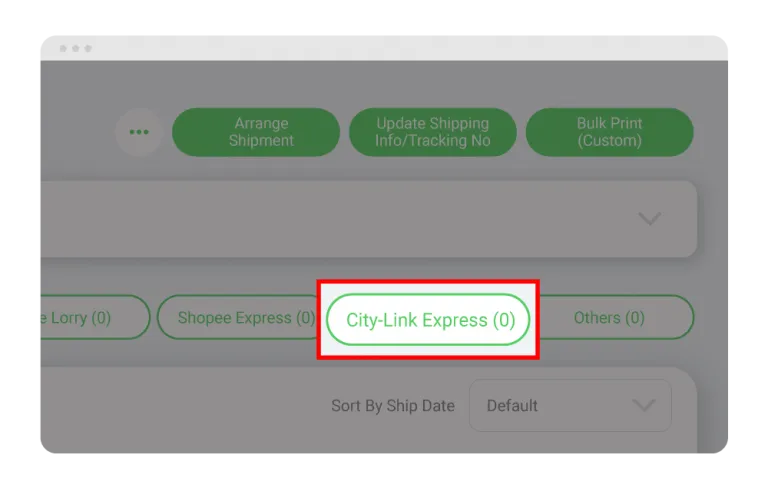Click the middle window control dot
The height and width of the screenshot is (488, 768).
tap(75, 49)
